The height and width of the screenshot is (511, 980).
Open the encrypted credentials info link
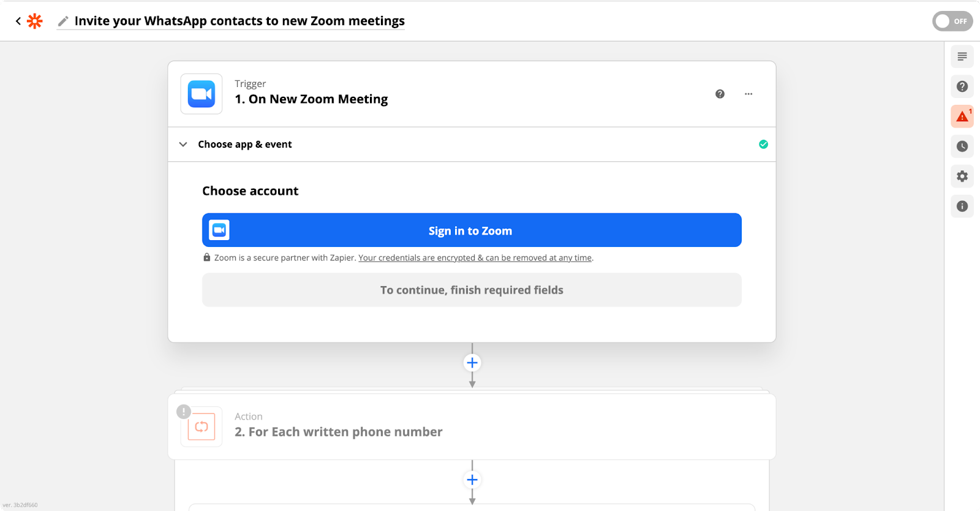point(475,258)
